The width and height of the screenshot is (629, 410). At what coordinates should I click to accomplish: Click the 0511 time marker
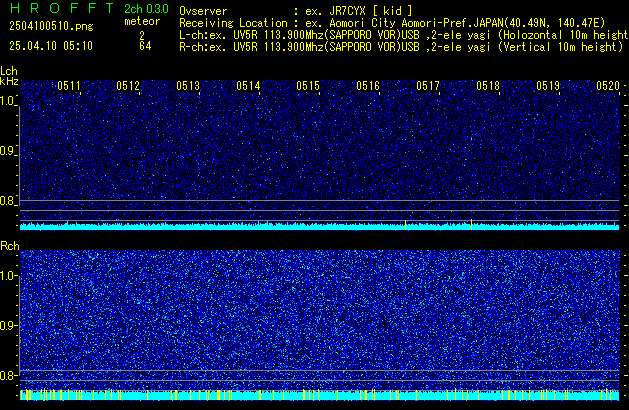click(69, 86)
